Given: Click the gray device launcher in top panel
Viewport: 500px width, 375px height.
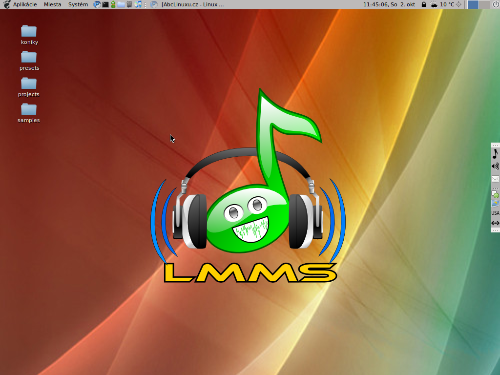Looking at the screenshot, I should point(129,4).
